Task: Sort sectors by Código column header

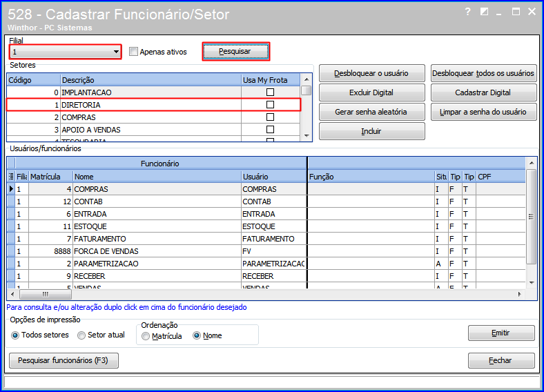Action: point(34,80)
